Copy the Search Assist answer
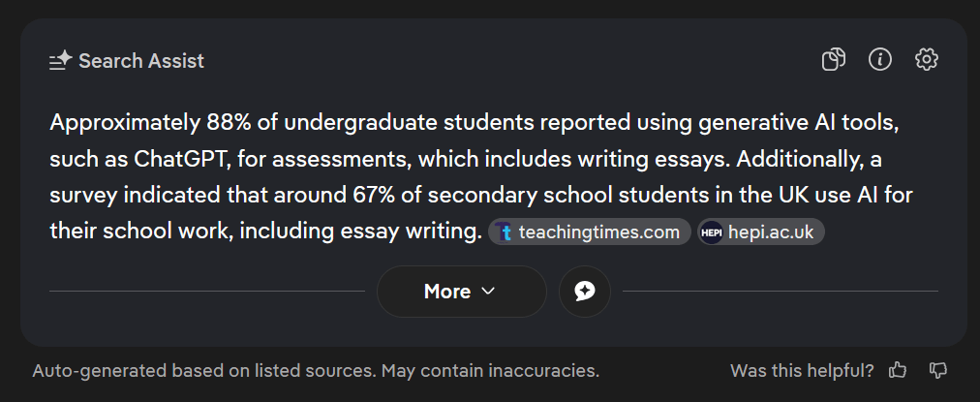Image resolution: width=980 pixels, height=402 pixels. 834,60
